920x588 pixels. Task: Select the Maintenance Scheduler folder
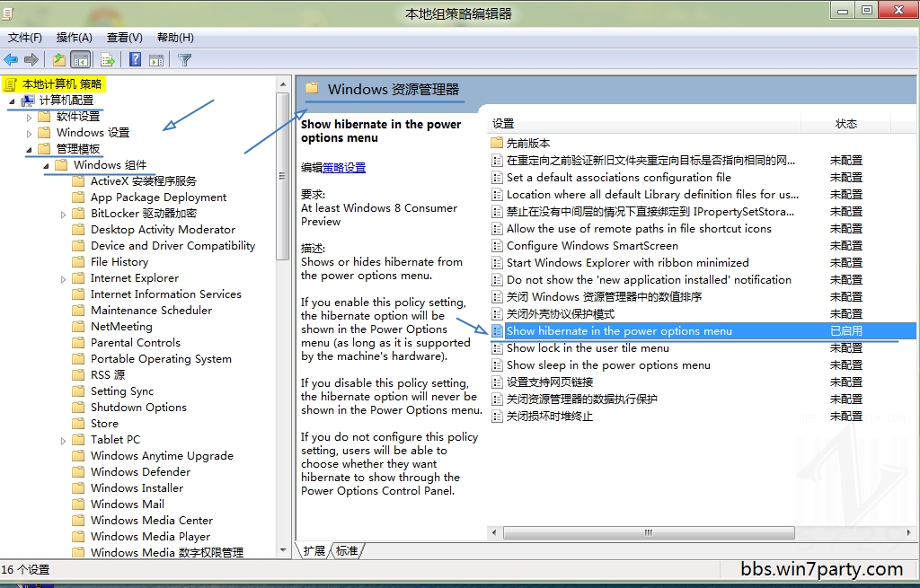pyautogui.click(x=151, y=310)
